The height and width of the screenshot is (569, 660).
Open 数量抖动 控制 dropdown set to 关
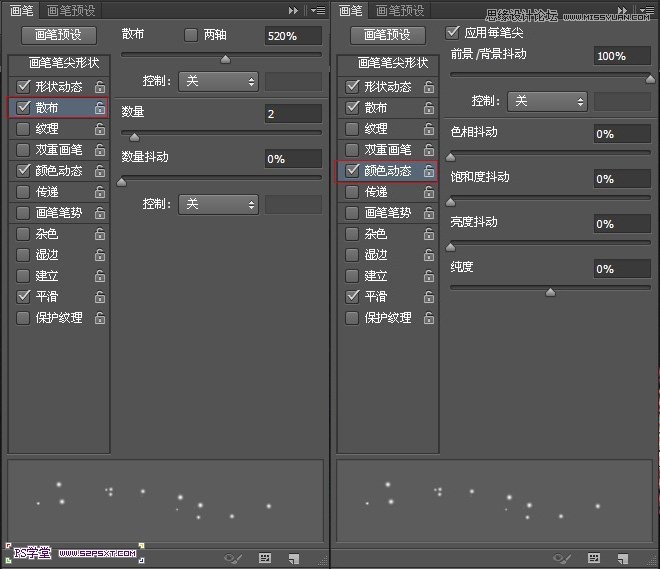(x=218, y=205)
